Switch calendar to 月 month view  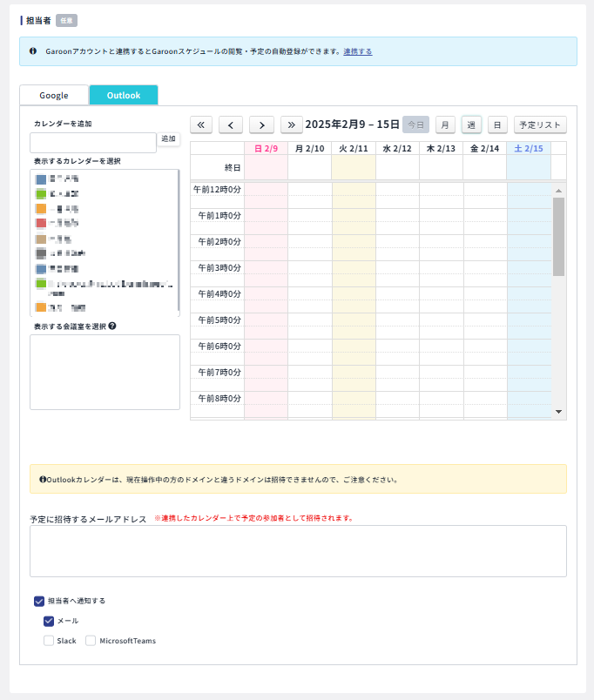tap(445, 125)
